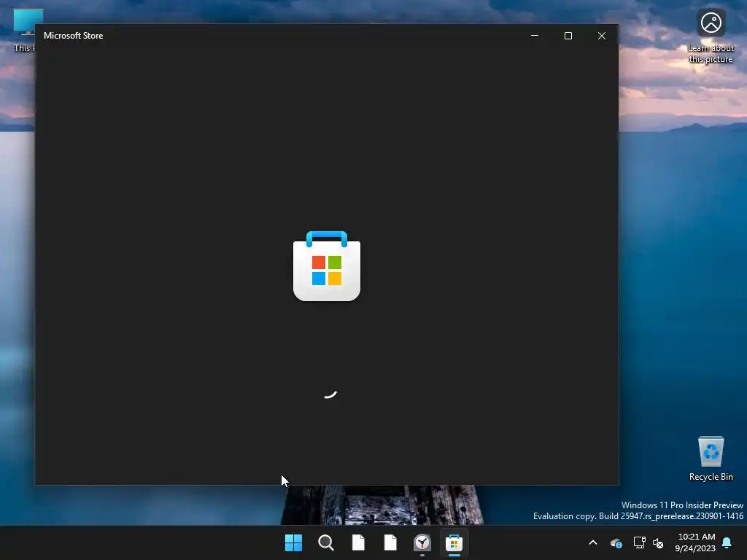Click the Microsoft Store title text
This screenshot has height=560, width=747.
pyautogui.click(x=74, y=36)
